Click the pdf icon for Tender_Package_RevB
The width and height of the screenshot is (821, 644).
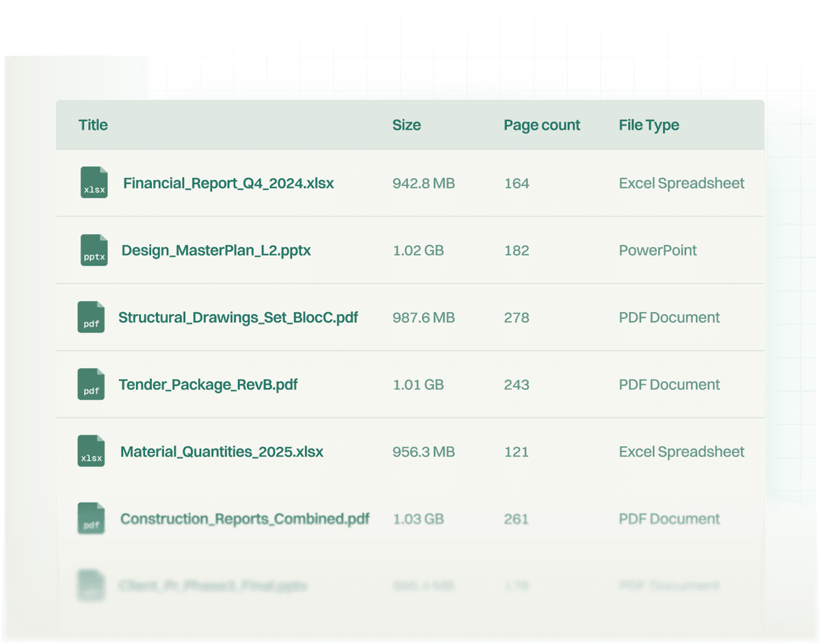tap(91, 384)
